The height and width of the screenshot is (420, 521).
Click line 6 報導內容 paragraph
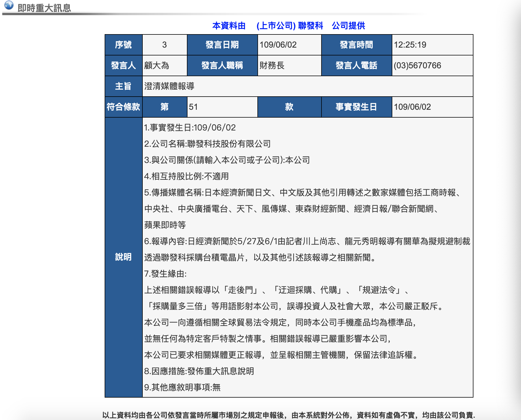(307, 241)
